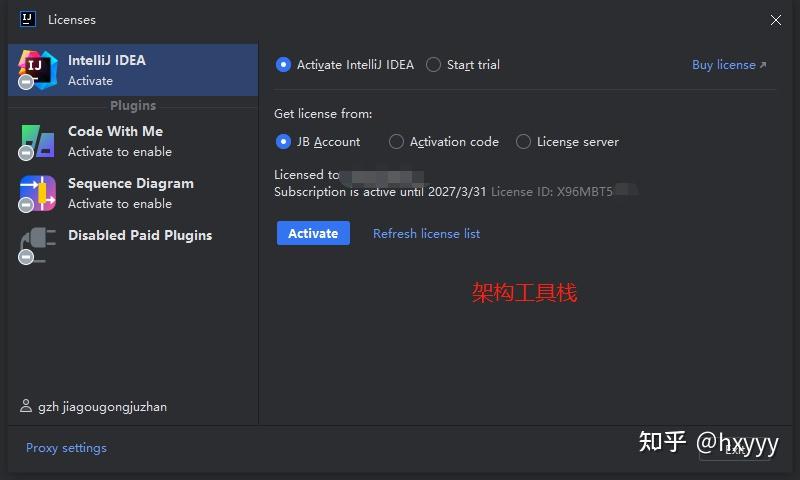
Task: Click the gzh jiagougongjuzhan account name
Action: click(102, 407)
